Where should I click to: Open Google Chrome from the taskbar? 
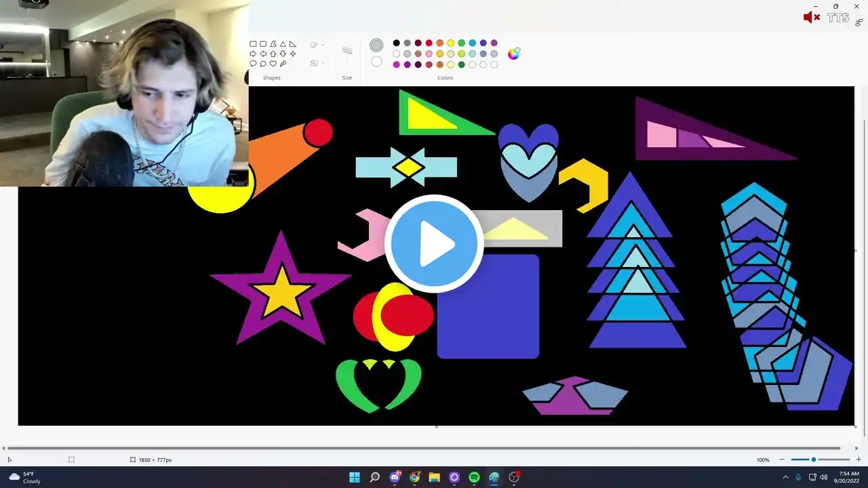pyautogui.click(x=414, y=477)
